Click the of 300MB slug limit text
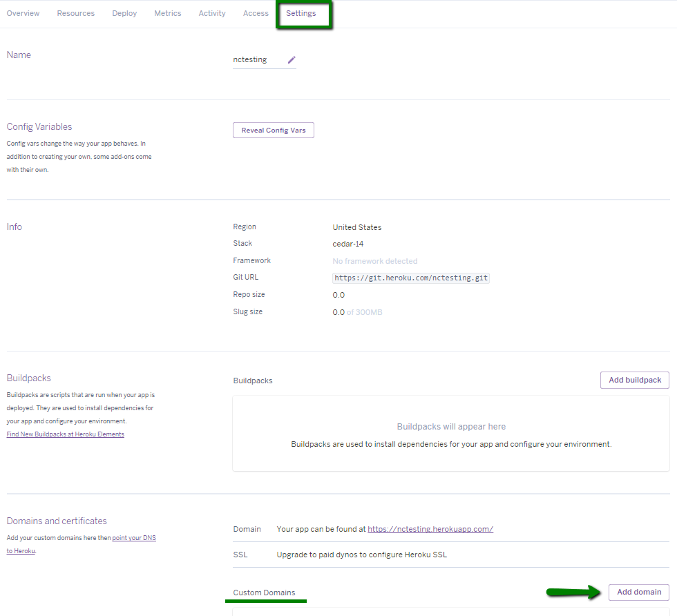 pyautogui.click(x=365, y=312)
